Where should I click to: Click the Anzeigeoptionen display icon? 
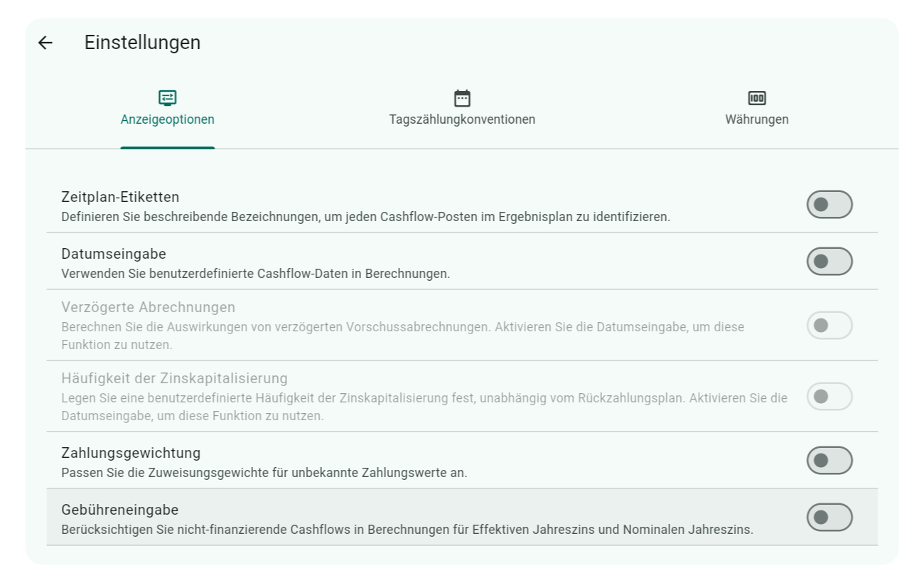point(168,98)
